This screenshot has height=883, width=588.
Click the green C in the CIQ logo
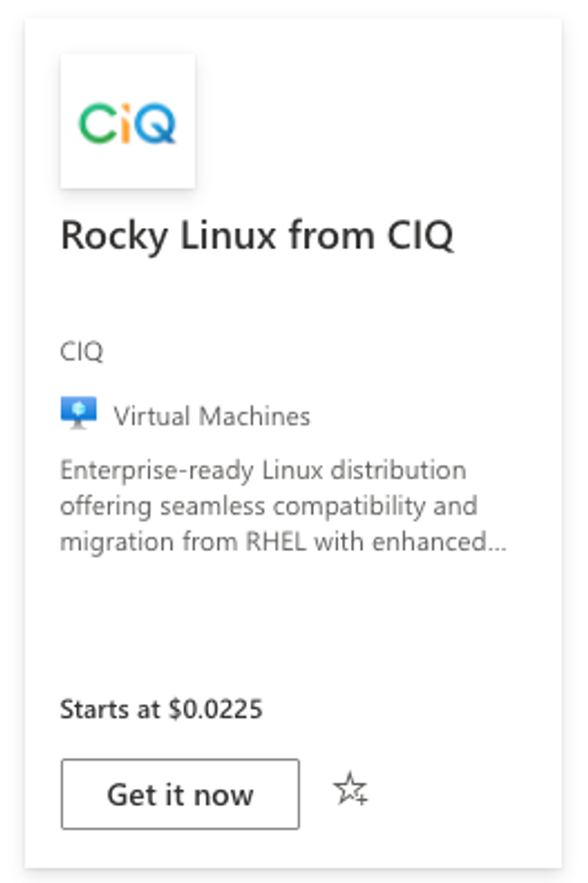96,122
